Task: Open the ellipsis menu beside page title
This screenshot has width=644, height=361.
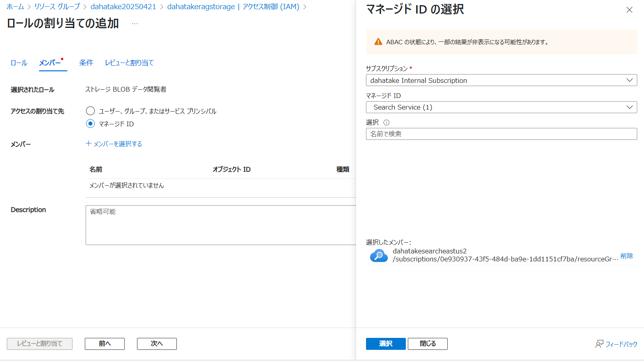Action: [135, 24]
